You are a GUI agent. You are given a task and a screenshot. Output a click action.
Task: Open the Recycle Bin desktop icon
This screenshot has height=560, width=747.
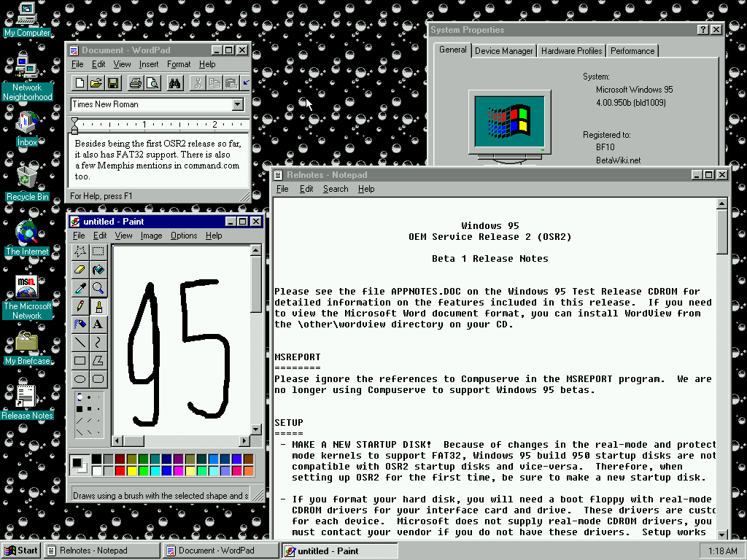(27, 177)
